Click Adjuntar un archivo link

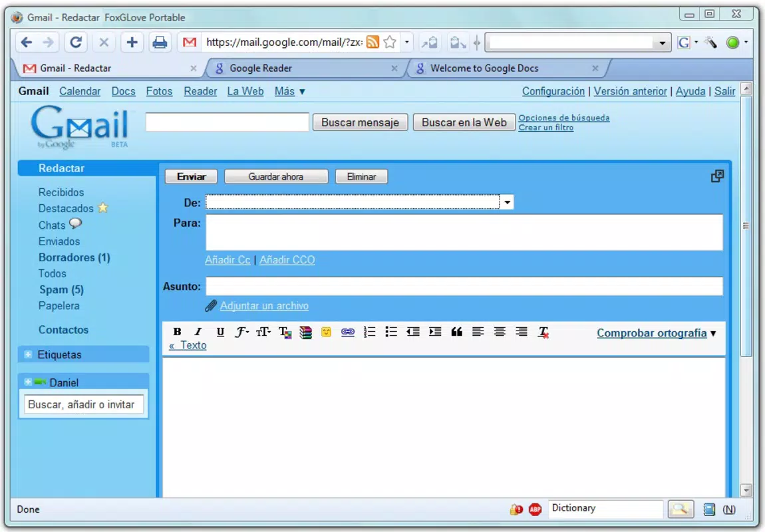click(x=264, y=306)
